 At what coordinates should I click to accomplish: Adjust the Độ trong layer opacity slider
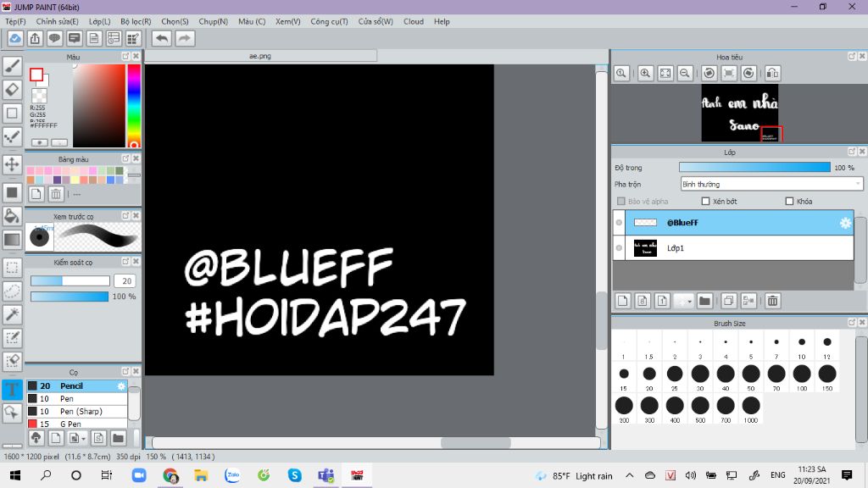coord(754,167)
